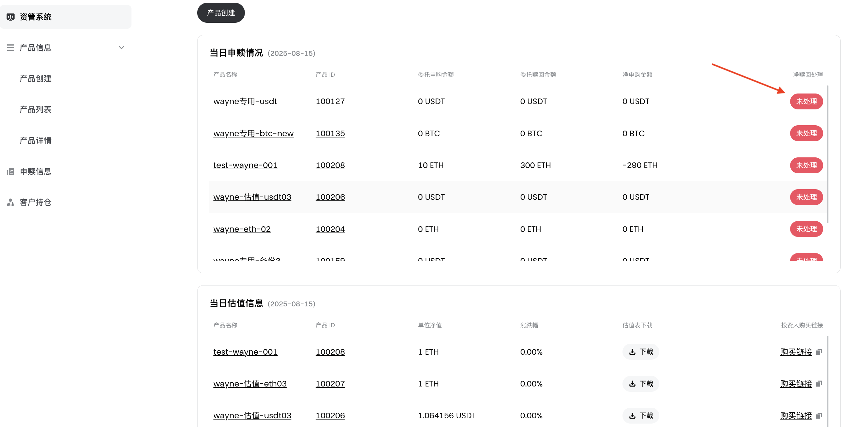Select 产品列表 in the sidebar

click(x=36, y=109)
